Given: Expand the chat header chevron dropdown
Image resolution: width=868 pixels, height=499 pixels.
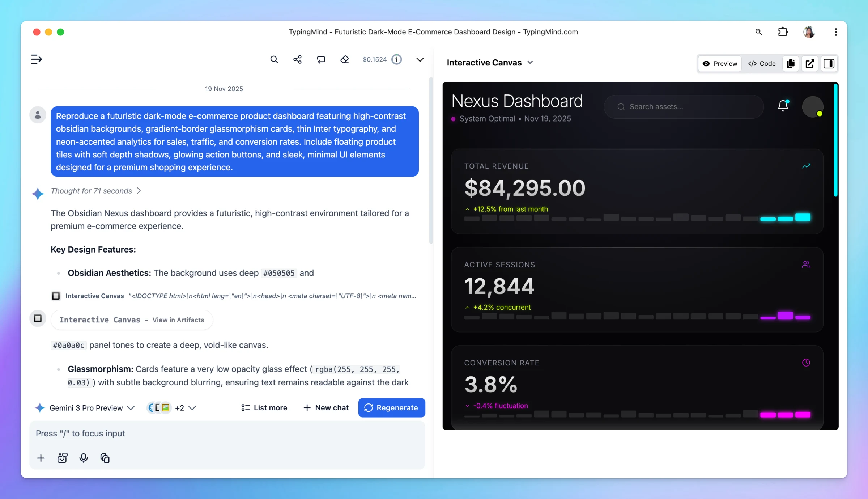Looking at the screenshot, I should pyautogui.click(x=420, y=59).
